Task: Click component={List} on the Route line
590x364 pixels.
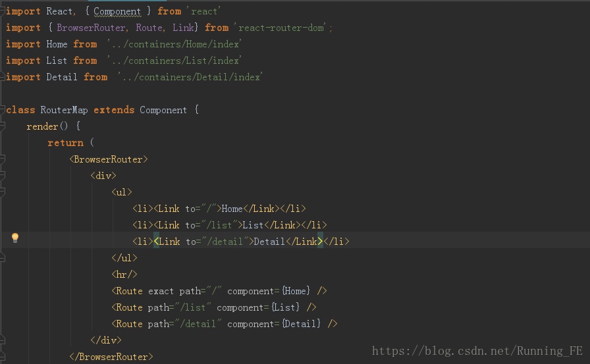Action: (x=258, y=307)
